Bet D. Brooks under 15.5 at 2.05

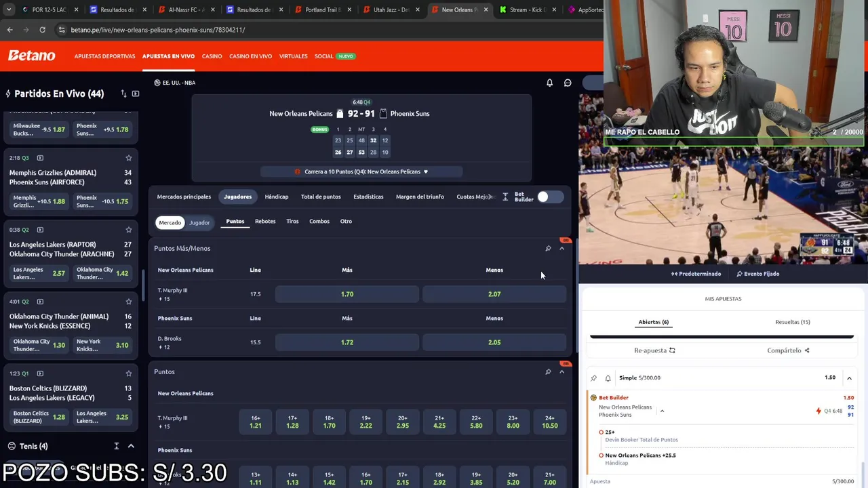(x=494, y=342)
